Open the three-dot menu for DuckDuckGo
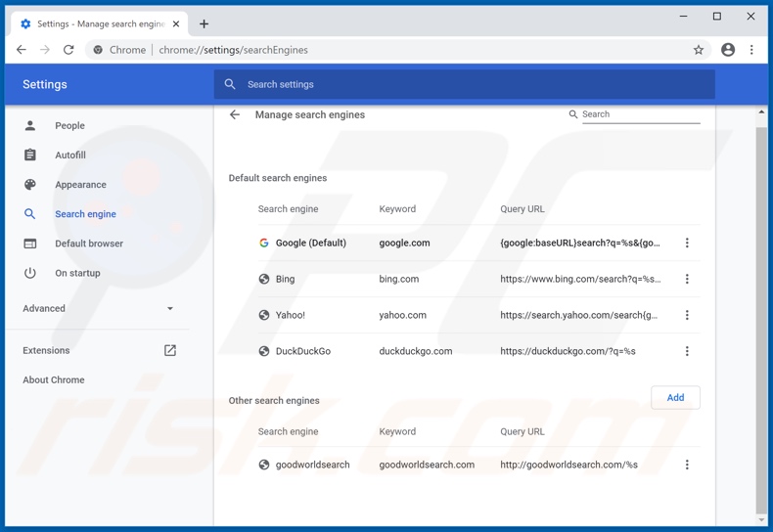The width and height of the screenshot is (773, 532). tap(687, 351)
